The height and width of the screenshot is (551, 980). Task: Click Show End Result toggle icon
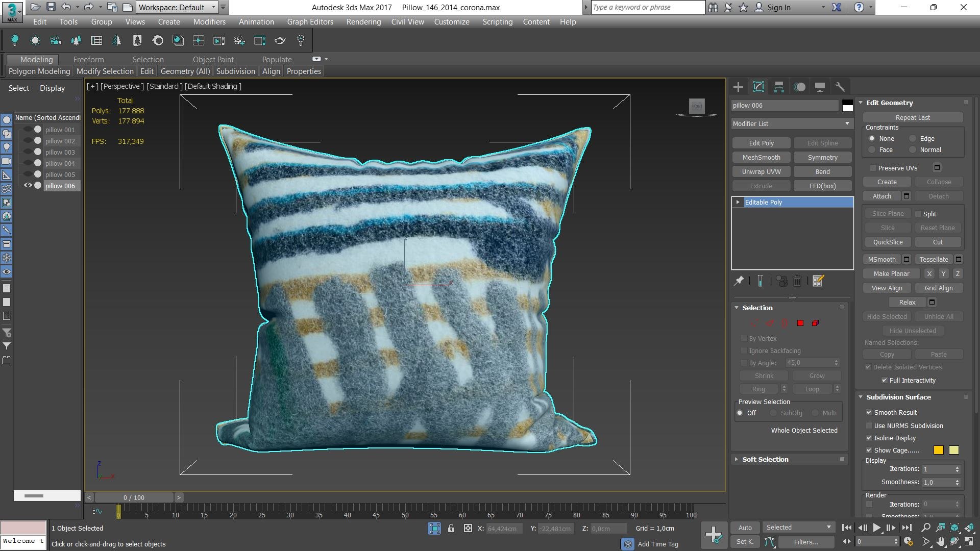point(760,281)
